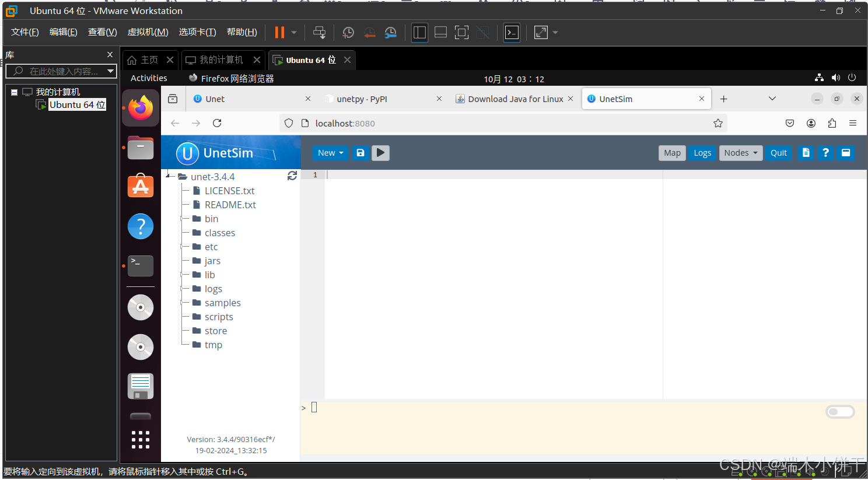
Task: Open the VMware console view icon
Action: click(512, 33)
